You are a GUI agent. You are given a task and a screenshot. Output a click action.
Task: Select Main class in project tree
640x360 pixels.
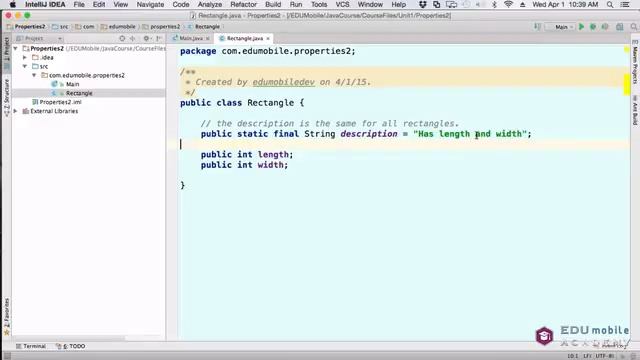72,84
